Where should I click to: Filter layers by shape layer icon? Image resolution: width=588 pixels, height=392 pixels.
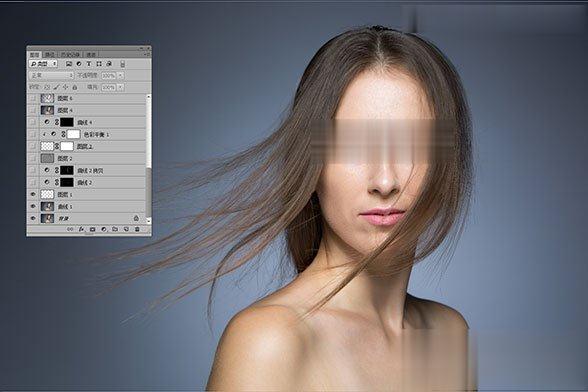point(99,64)
